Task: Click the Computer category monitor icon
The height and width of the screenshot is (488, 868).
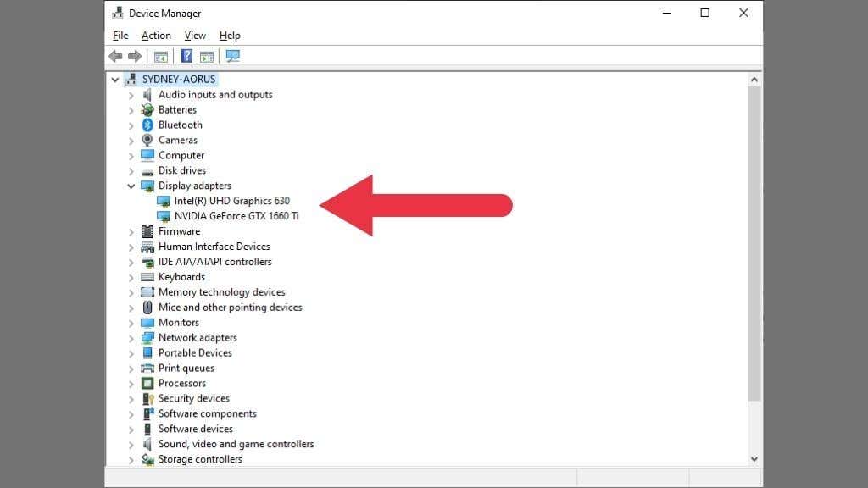Action: [x=147, y=155]
